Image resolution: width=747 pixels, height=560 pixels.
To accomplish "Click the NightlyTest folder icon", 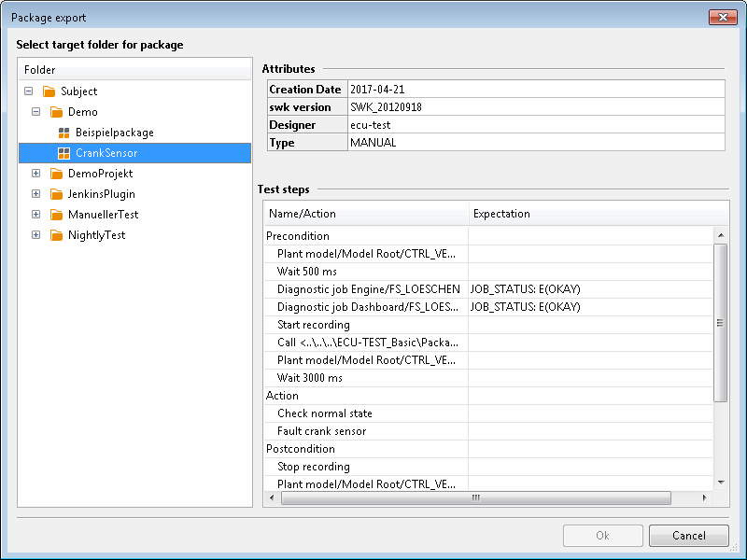I will point(56,235).
